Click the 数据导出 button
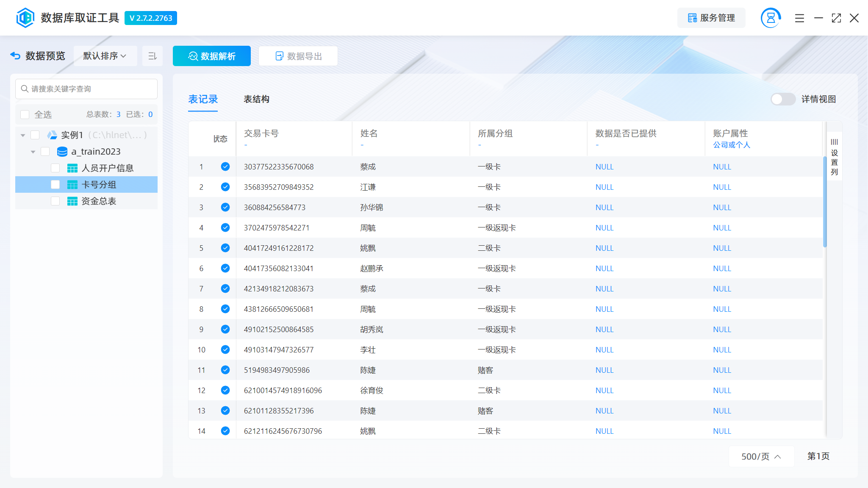 pyautogui.click(x=298, y=56)
